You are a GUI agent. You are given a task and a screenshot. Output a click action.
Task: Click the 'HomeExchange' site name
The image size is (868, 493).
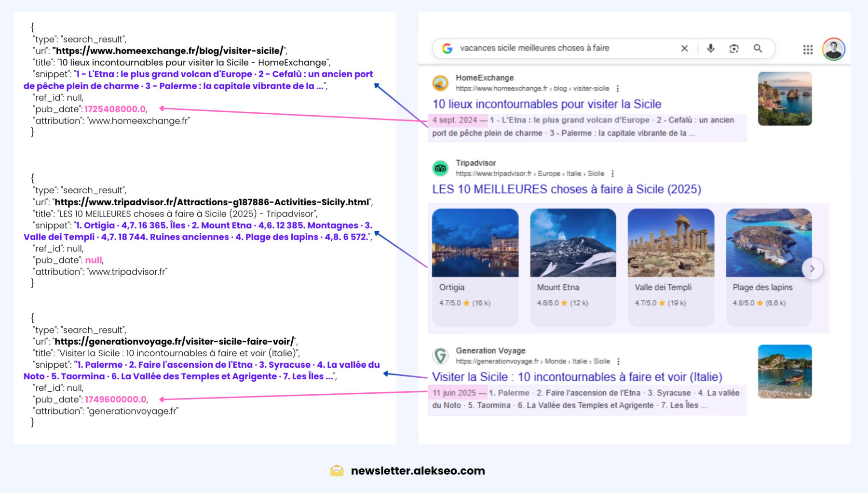click(485, 78)
